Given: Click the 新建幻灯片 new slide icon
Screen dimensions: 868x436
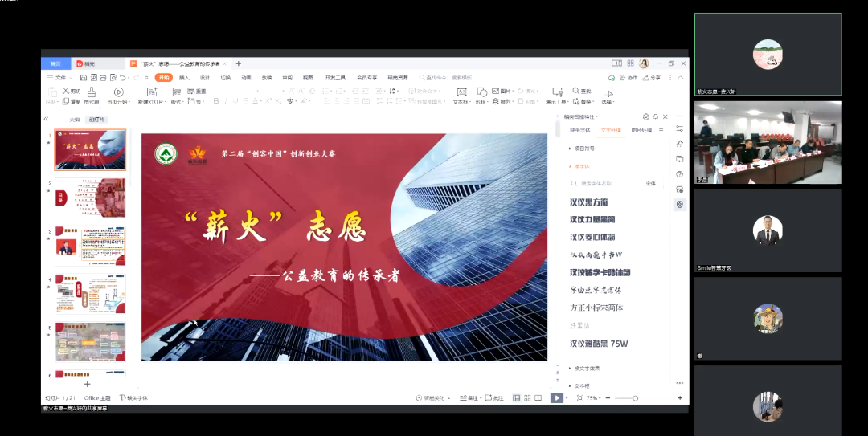Looking at the screenshot, I should [151, 92].
